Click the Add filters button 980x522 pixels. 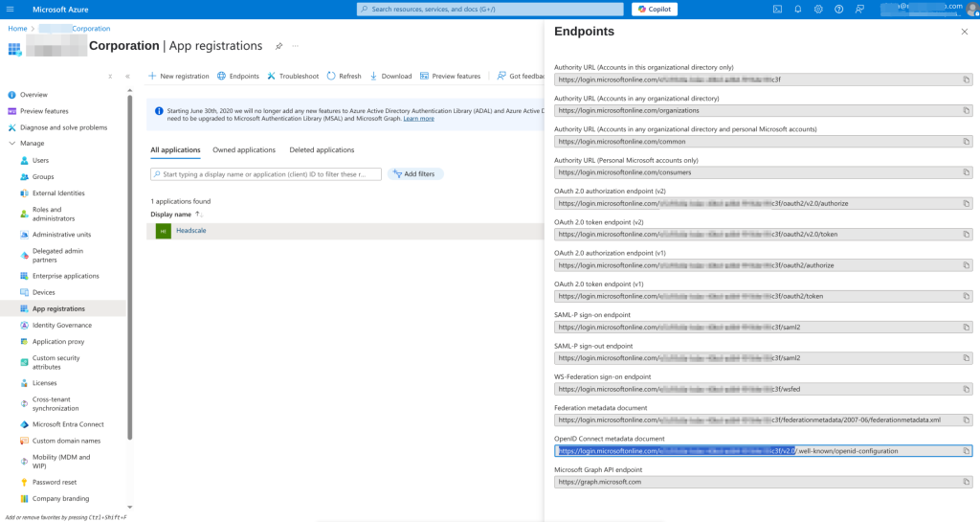(415, 174)
